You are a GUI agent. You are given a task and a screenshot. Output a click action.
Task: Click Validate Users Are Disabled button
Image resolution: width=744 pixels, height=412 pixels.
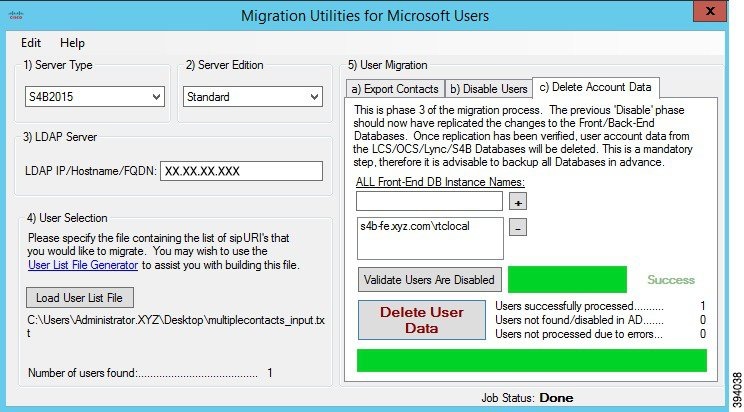tap(429, 280)
